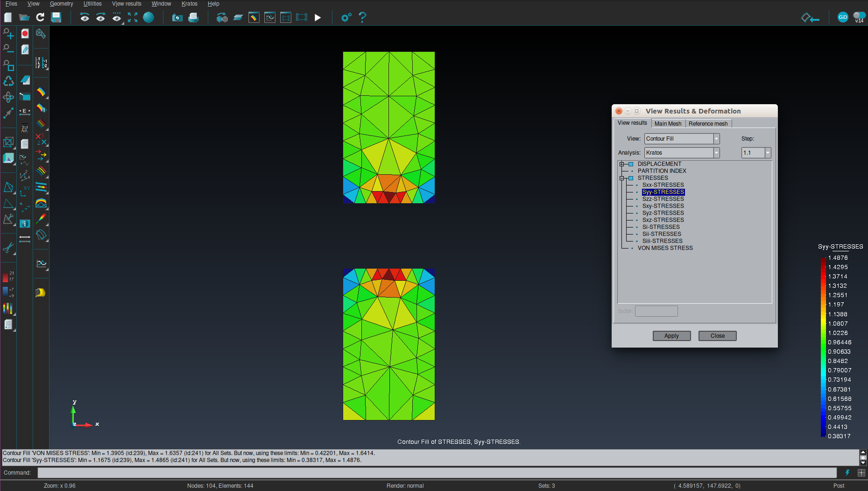This screenshot has height=491, width=868.
Task: Expand the DISPLACEMENT tree node
Action: 621,164
